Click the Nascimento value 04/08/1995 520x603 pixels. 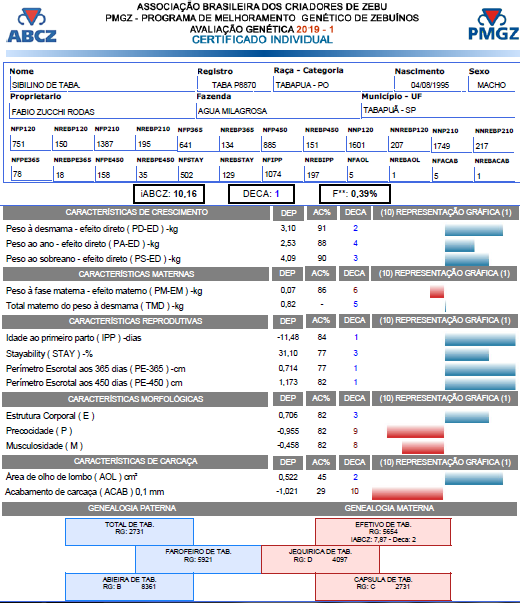tap(429, 85)
